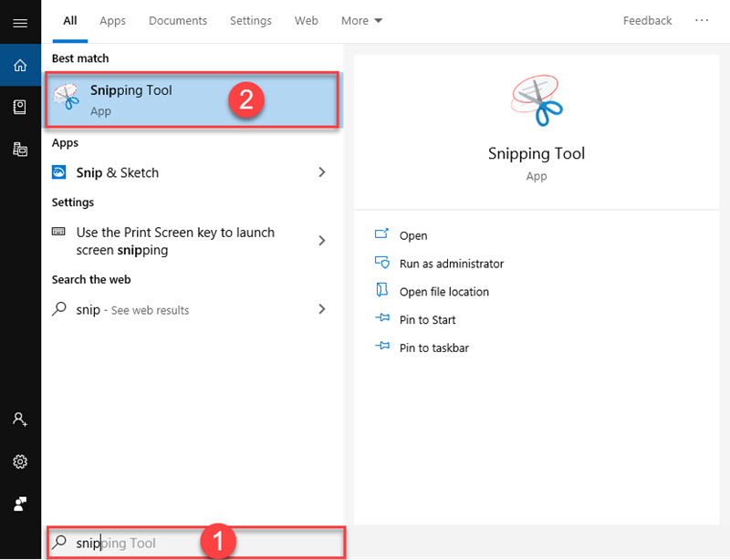Click the keyboard icon beside Print Screen setting

click(58, 232)
